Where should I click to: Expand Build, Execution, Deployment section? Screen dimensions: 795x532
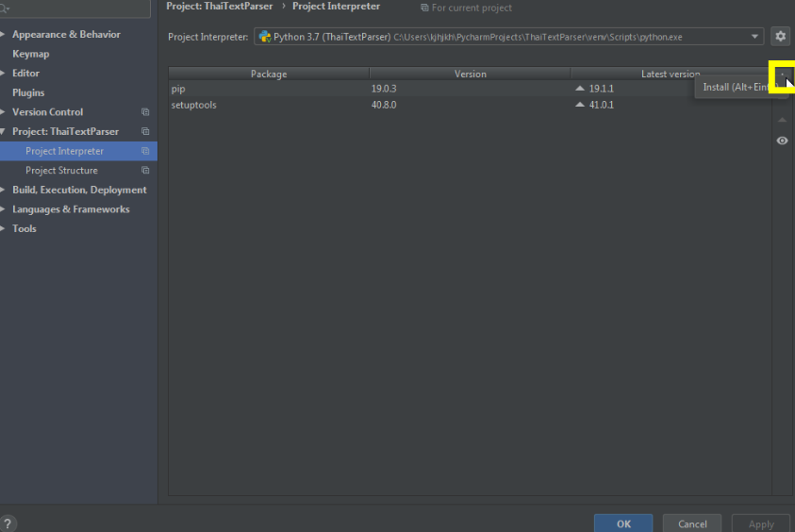click(x=3, y=190)
